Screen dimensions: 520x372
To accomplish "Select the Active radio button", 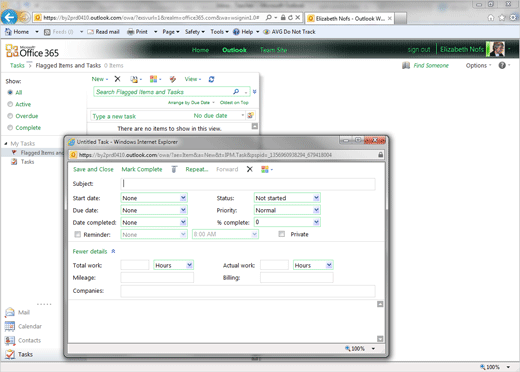I will [10, 104].
